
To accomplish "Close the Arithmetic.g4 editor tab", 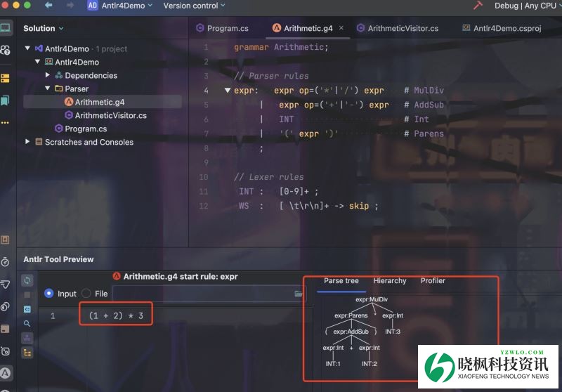I will pos(341,27).
